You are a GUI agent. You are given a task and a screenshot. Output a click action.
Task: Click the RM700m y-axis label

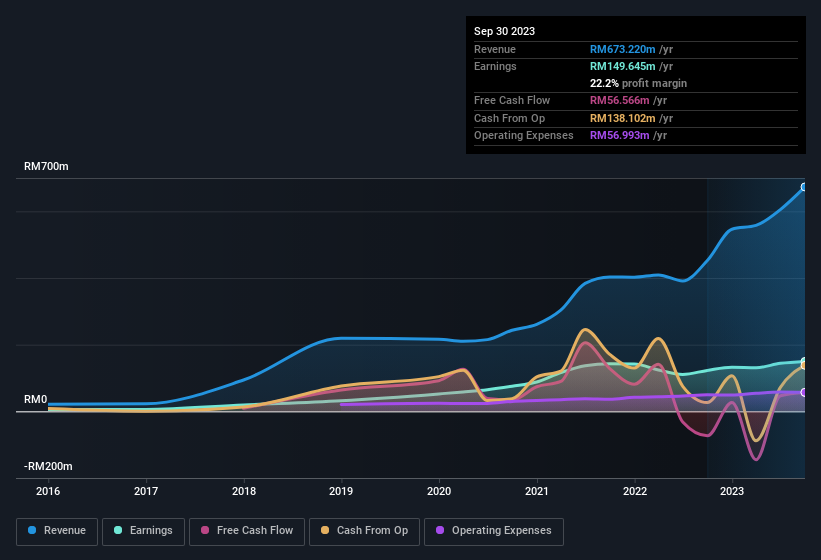(x=46, y=166)
